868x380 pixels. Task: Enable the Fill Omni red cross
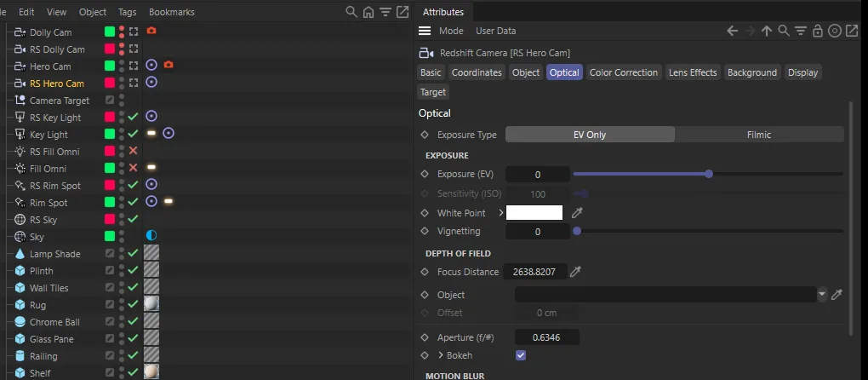point(133,168)
